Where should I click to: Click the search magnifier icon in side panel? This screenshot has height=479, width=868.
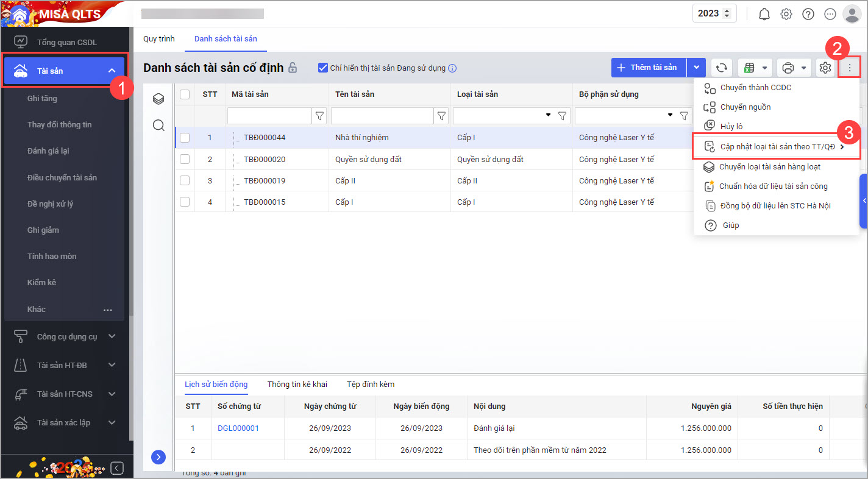[x=158, y=125]
